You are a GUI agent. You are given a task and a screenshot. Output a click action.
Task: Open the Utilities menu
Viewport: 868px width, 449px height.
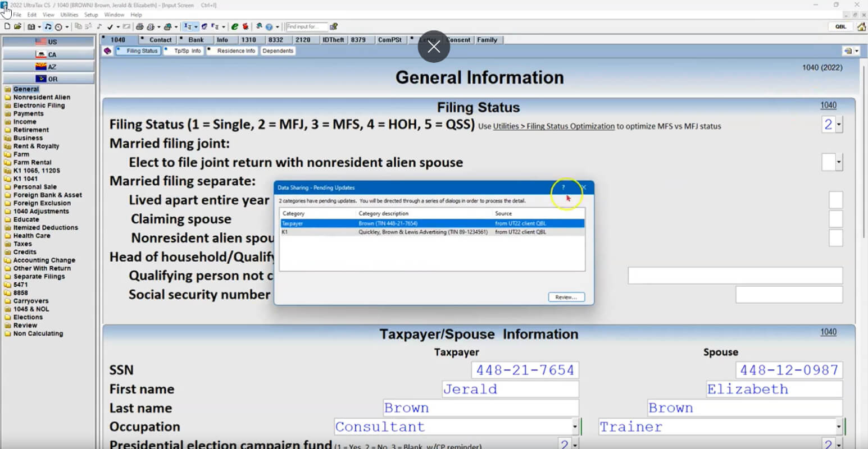click(69, 15)
